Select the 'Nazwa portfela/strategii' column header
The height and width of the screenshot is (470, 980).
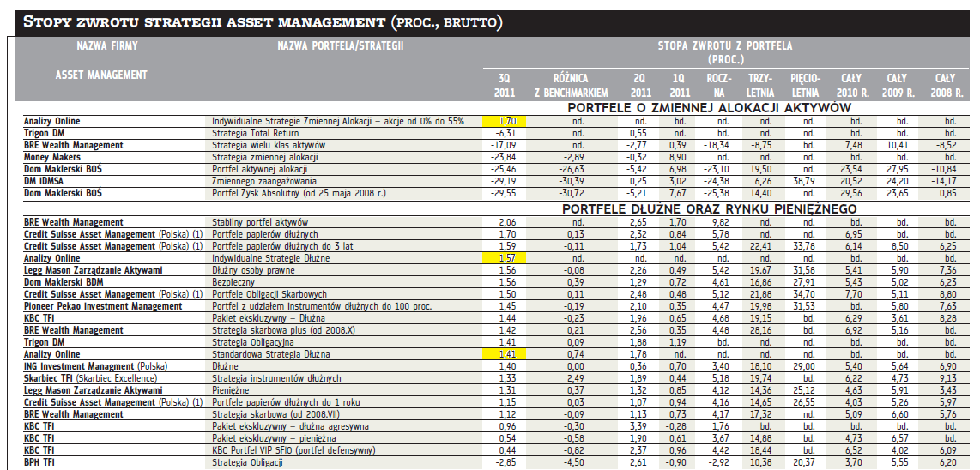click(340, 45)
